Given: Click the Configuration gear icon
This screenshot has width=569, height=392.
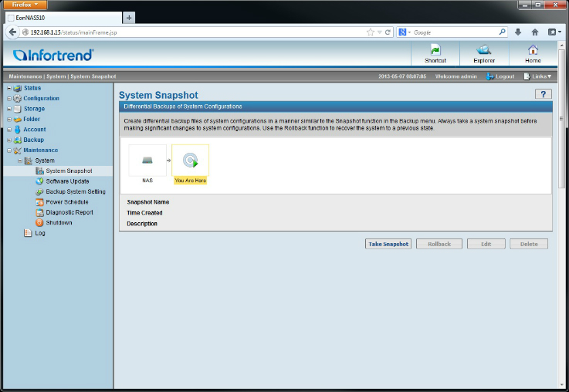Looking at the screenshot, I should (x=17, y=99).
